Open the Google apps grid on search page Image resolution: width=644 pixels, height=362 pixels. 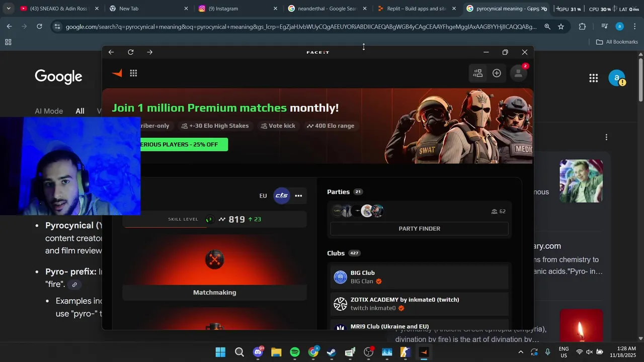(594, 78)
